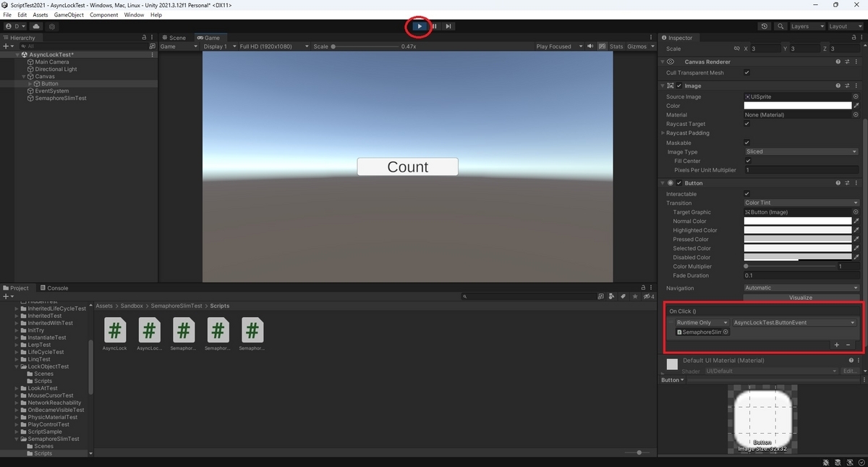Open the Window menu
868x467 pixels.
(x=134, y=14)
